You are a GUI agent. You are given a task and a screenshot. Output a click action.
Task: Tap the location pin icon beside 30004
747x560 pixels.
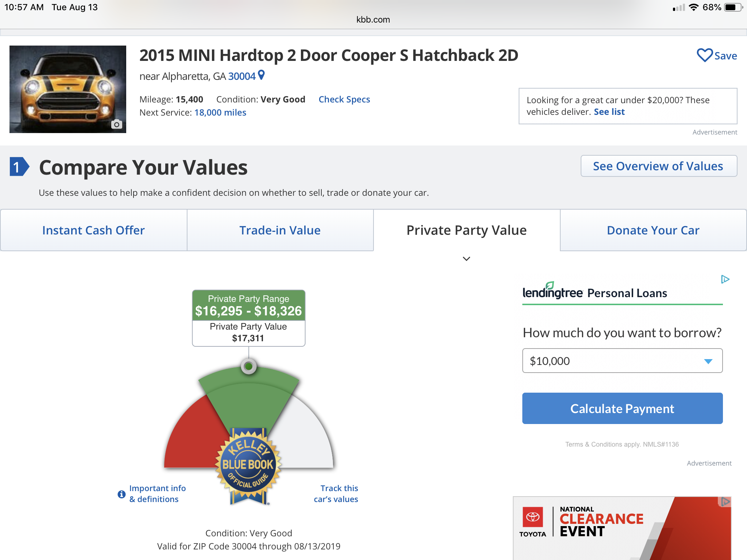(x=261, y=75)
